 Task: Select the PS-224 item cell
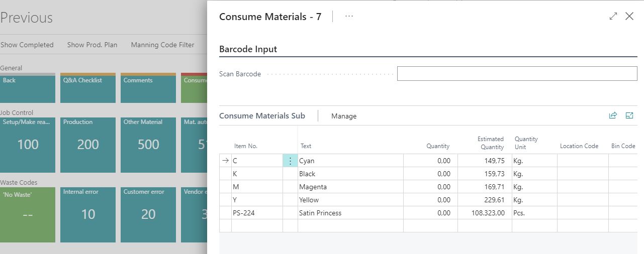[x=257, y=213]
